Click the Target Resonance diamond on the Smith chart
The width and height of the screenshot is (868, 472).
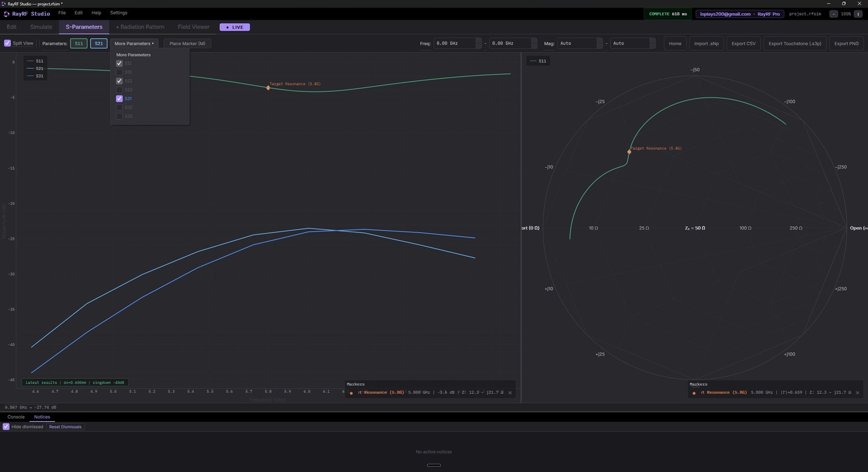pyautogui.click(x=629, y=152)
